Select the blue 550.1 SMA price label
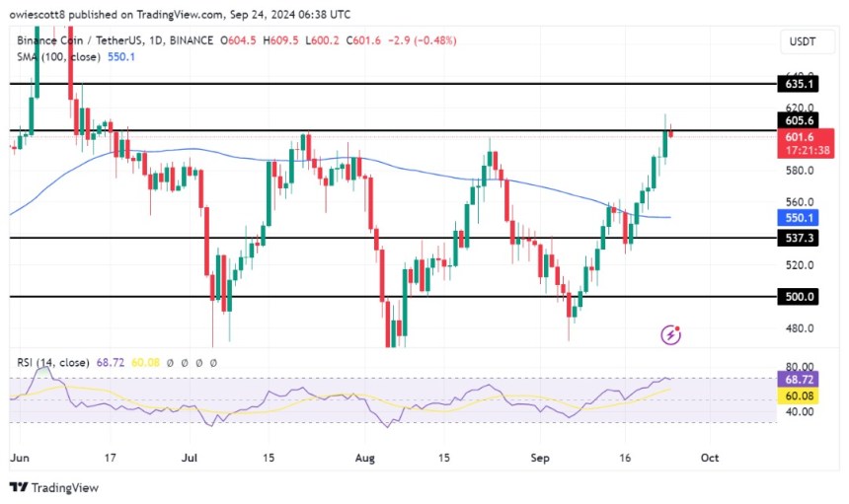This screenshot has height=504, width=849. pyautogui.click(x=798, y=217)
